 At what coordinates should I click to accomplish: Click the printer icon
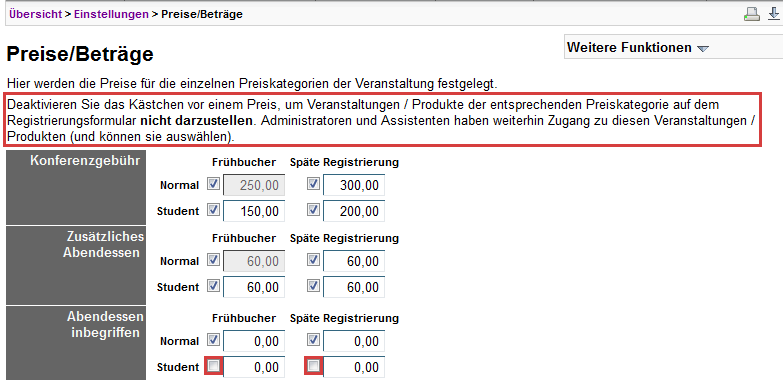752,14
